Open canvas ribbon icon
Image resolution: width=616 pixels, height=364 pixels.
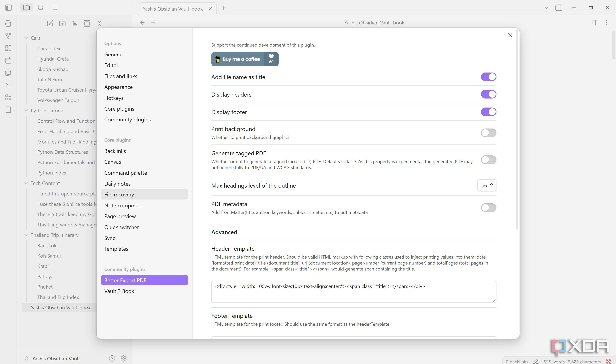tap(8, 48)
